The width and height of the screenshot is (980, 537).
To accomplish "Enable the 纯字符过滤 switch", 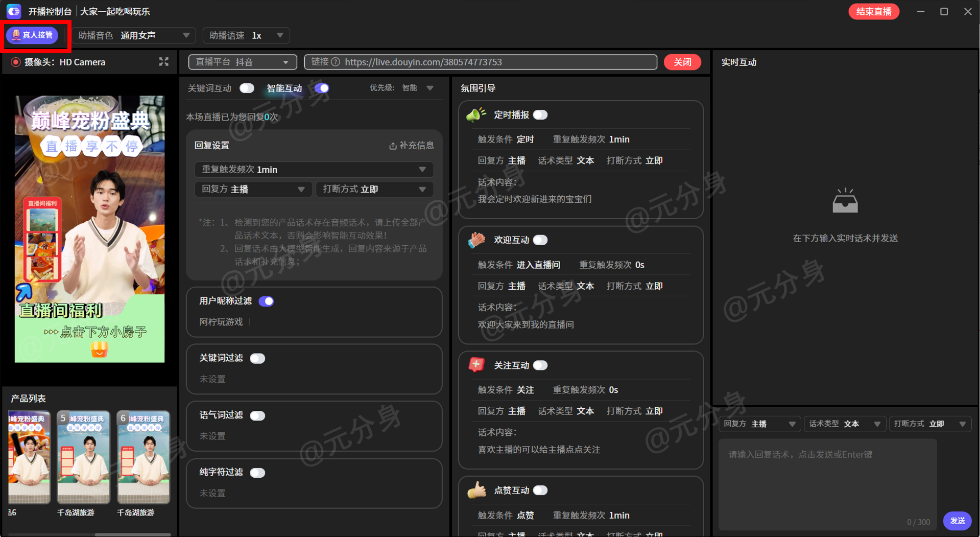I will 257,473.
